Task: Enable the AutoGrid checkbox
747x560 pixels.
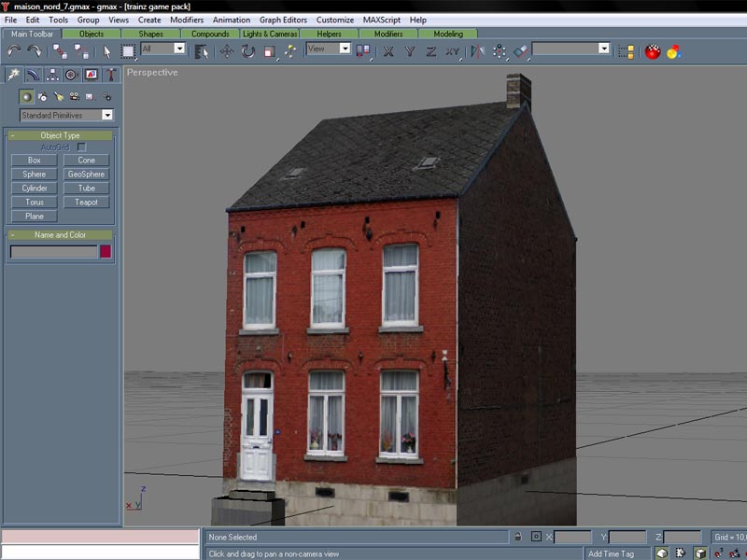Action: [81, 147]
